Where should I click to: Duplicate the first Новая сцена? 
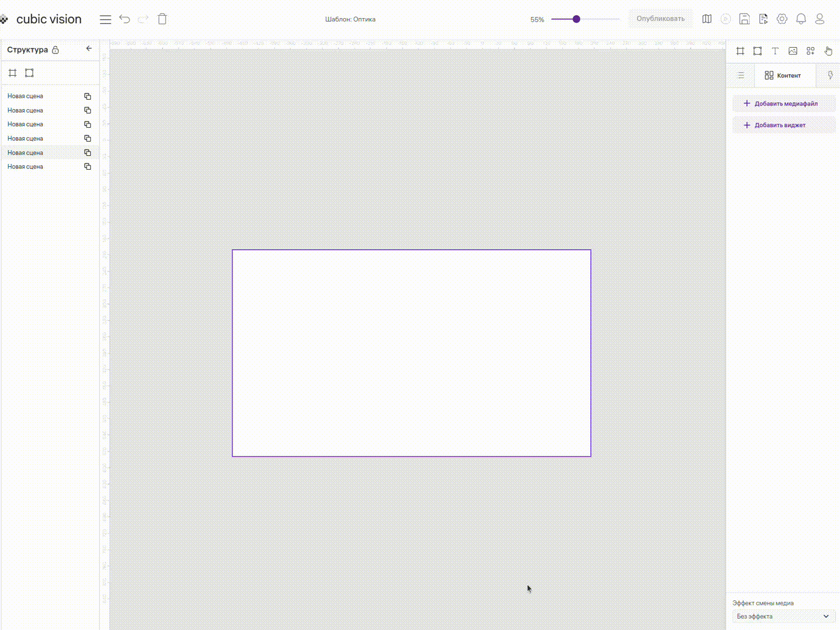[x=87, y=96]
